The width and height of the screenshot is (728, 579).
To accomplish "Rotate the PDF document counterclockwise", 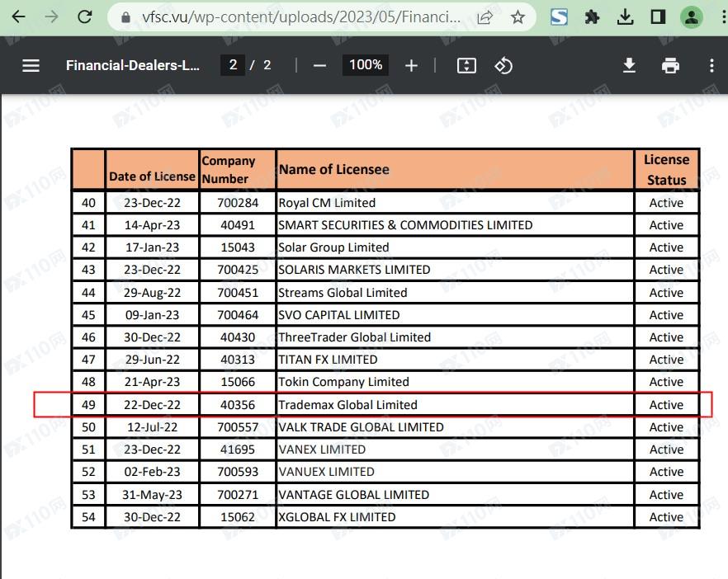I will [x=503, y=66].
